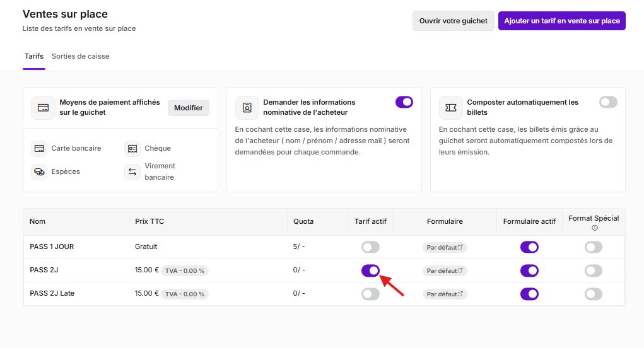Viewport: 644px width, 348px height.
Task: Click the ticket icon for Composter automatiquement
Action: (x=450, y=108)
